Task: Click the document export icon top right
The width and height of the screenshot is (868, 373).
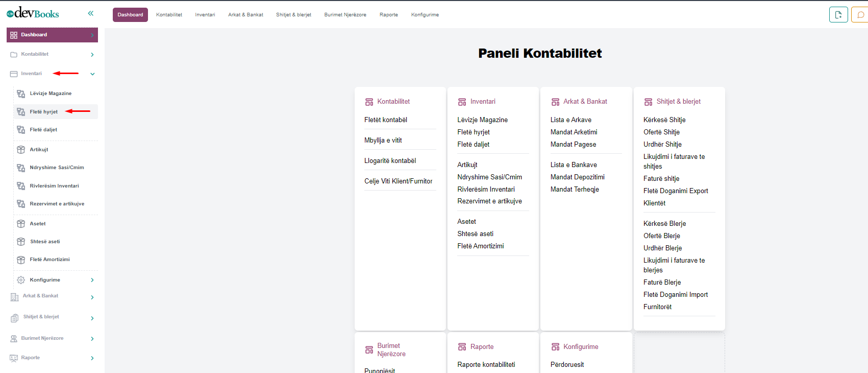Action: point(838,15)
